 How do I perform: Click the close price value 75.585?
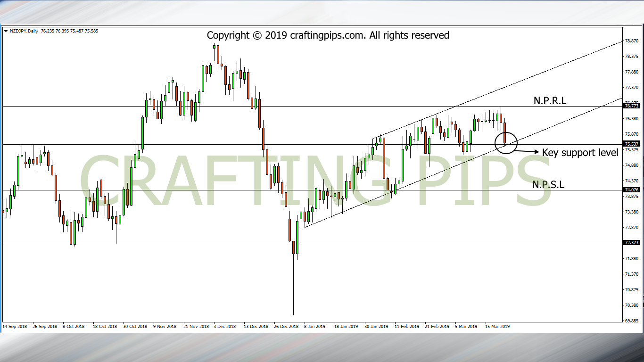[91, 31]
